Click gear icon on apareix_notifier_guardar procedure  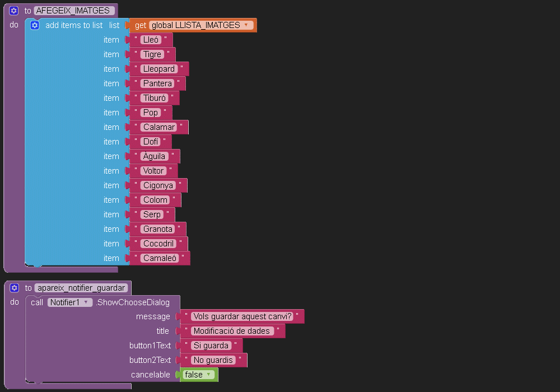tap(15, 288)
